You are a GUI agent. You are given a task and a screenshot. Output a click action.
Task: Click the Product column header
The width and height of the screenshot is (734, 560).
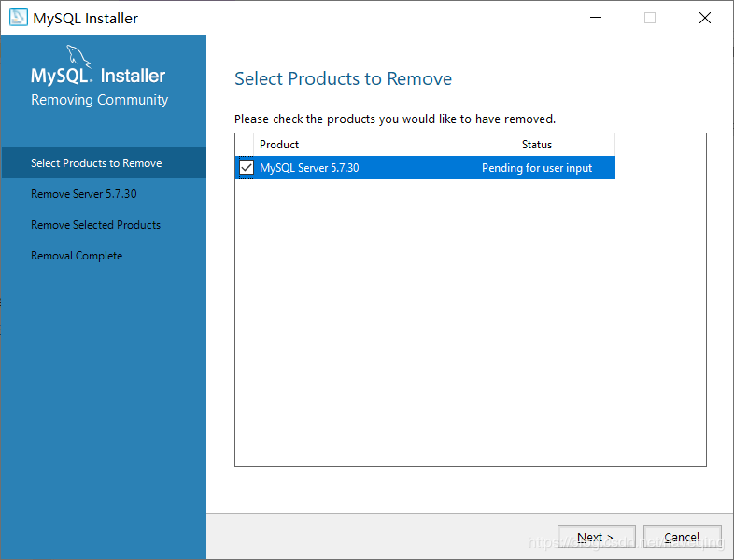[x=355, y=145]
